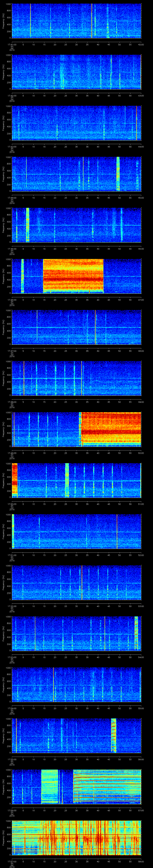
Task: Click the 17:53:00 start time label
Action: [x=12, y=657]
